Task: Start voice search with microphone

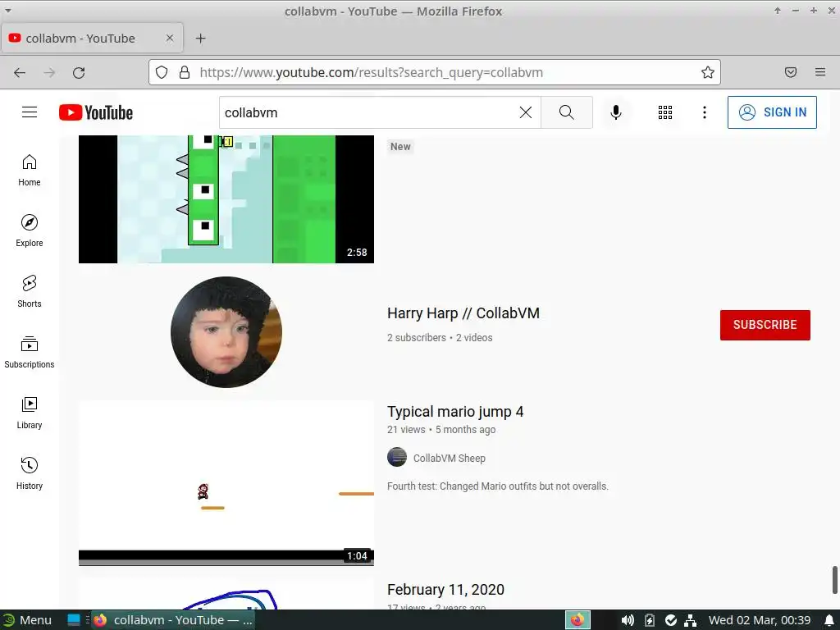Action: (616, 112)
